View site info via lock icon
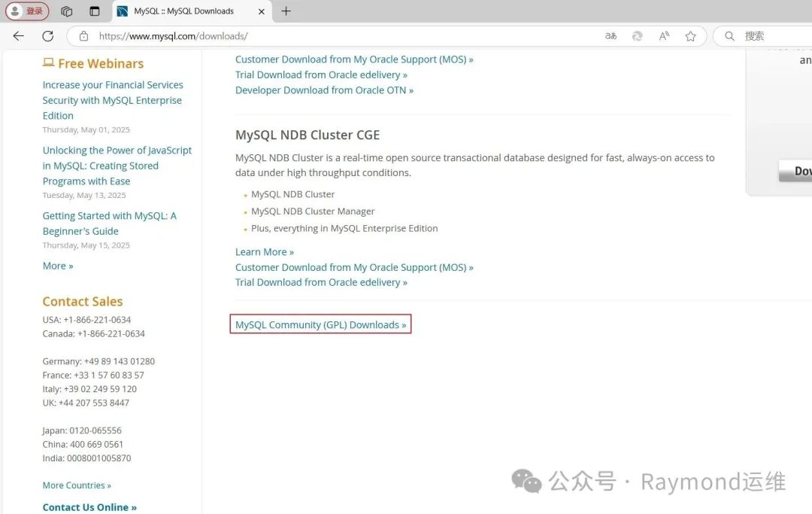Viewport: 812px width, 514px height. pyautogui.click(x=83, y=36)
